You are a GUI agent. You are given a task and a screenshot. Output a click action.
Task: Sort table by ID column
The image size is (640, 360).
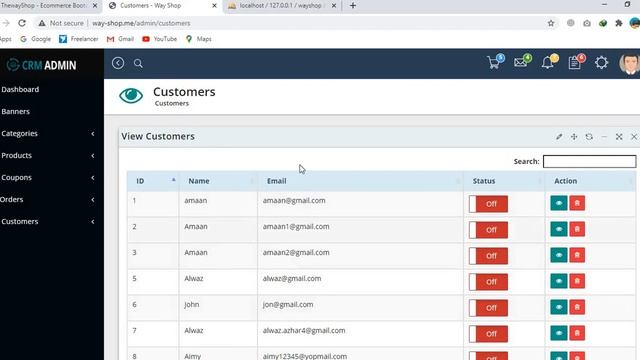[153, 181]
